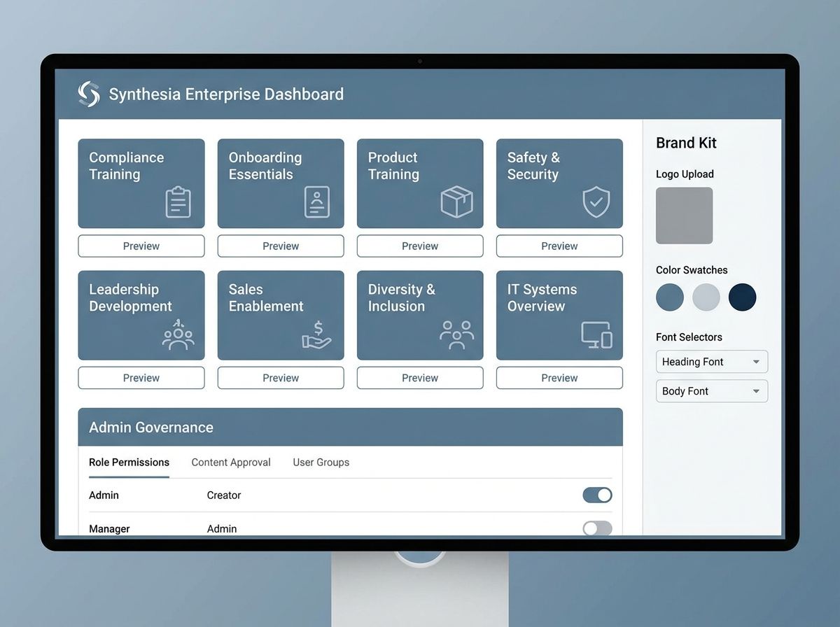Open the Compliance Training card
The height and width of the screenshot is (627, 840).
[141, 183]
